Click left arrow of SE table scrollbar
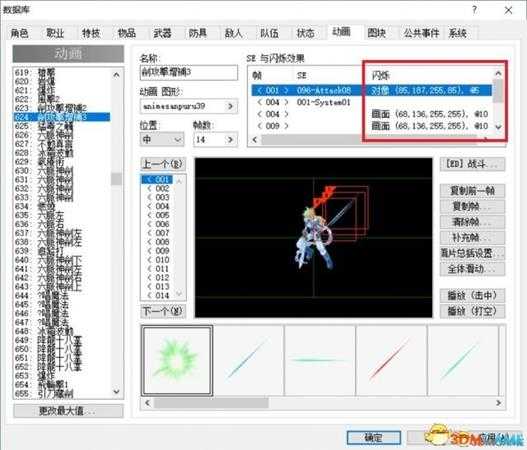 point(254,139)
